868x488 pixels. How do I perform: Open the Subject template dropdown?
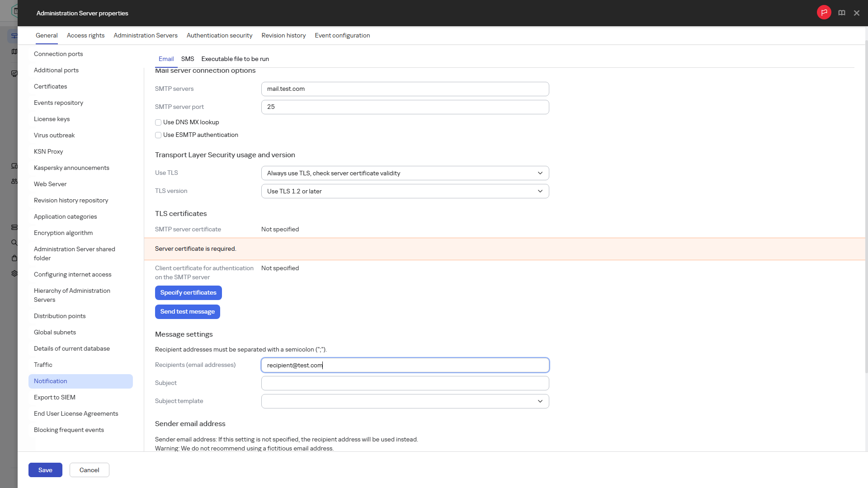(405, 401)
